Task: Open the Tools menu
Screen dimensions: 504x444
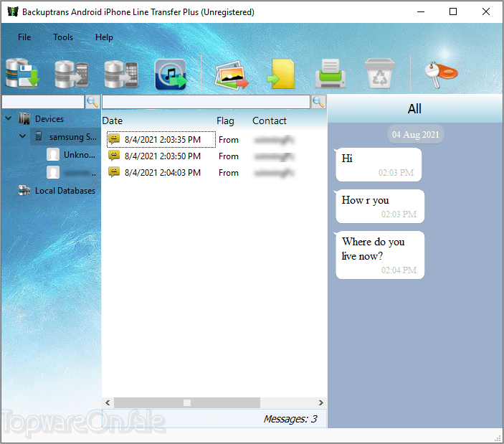Action: pyautogui.click(x=63, y=37)
